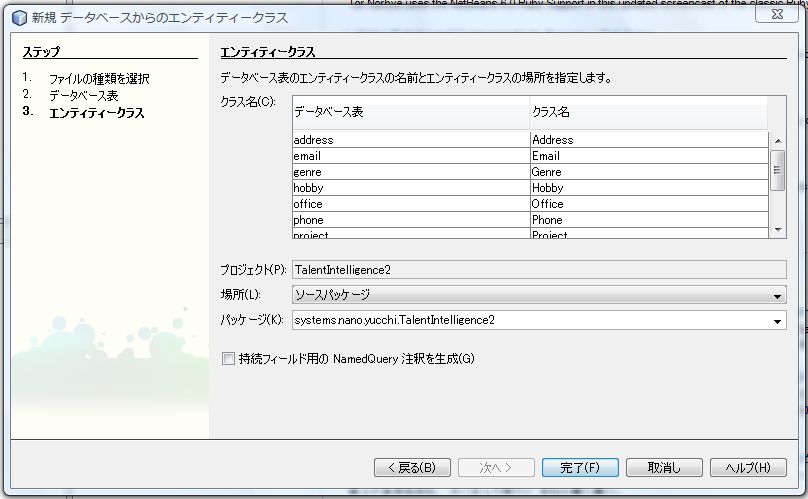The height and width of the screenshot is (499, 808).
Task: Click the NetBeans cube icon in title bar
Action: coord(18,17)
